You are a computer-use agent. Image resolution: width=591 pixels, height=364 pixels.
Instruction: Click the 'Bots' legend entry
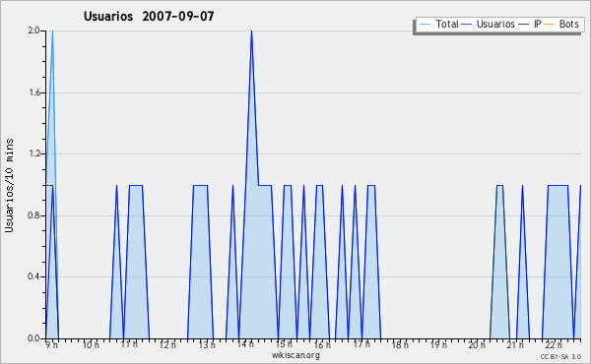561,25
